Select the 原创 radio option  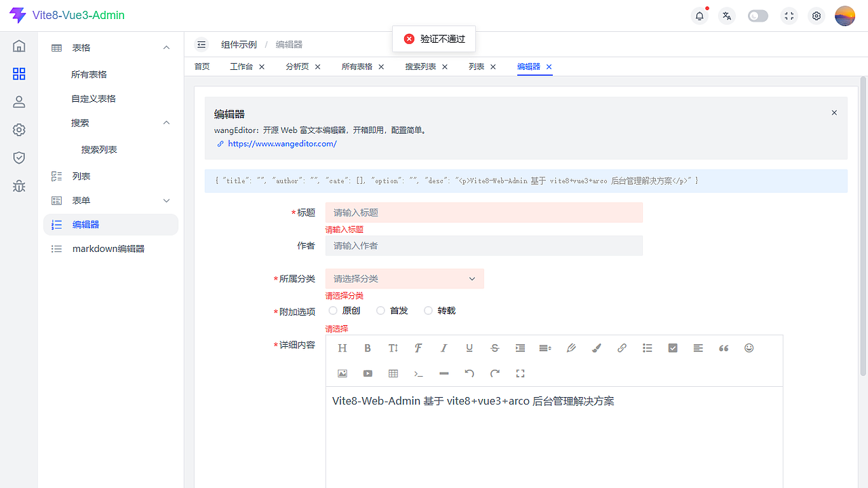point(344,310)
